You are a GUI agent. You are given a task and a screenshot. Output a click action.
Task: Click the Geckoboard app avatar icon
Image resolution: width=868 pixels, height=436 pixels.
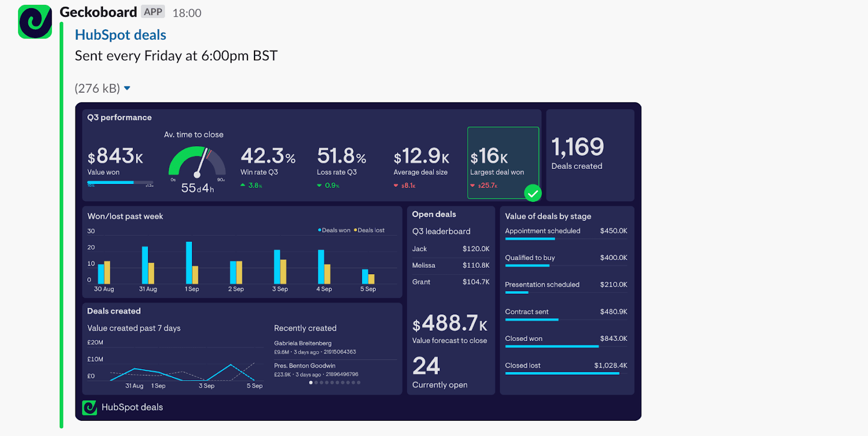tap(35, 22)
